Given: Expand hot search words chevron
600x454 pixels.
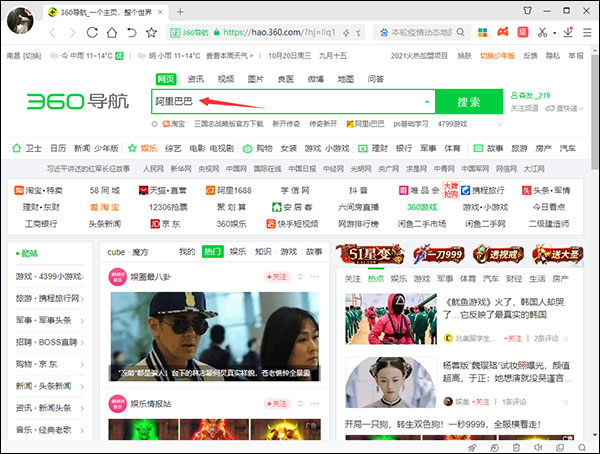Looking at the screenshot, I should point(500,124).
